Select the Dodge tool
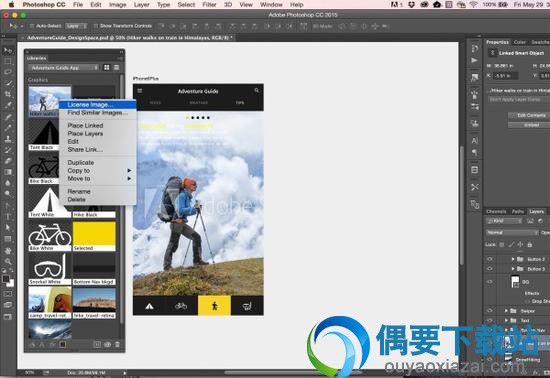The image size is (550, 378). [7, 194]
